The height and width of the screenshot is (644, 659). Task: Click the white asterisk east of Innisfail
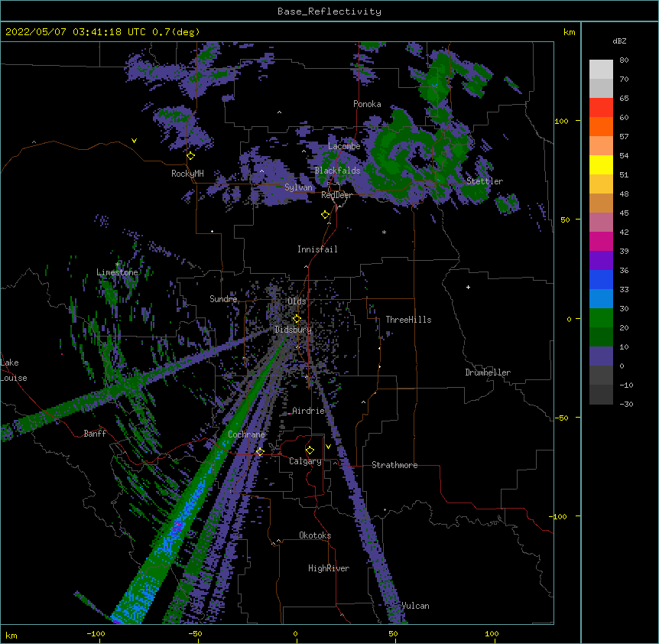point(384,233)
